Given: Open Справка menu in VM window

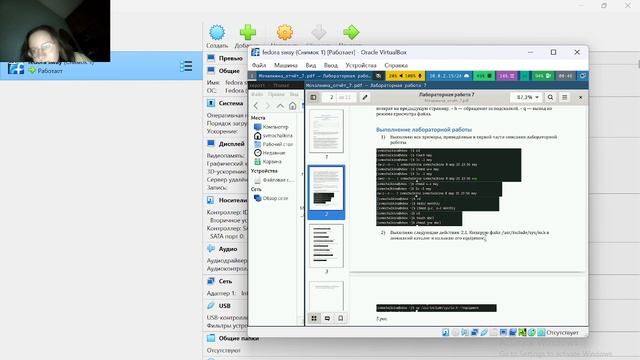Looking at the screenshot, I should click(396, 65).
